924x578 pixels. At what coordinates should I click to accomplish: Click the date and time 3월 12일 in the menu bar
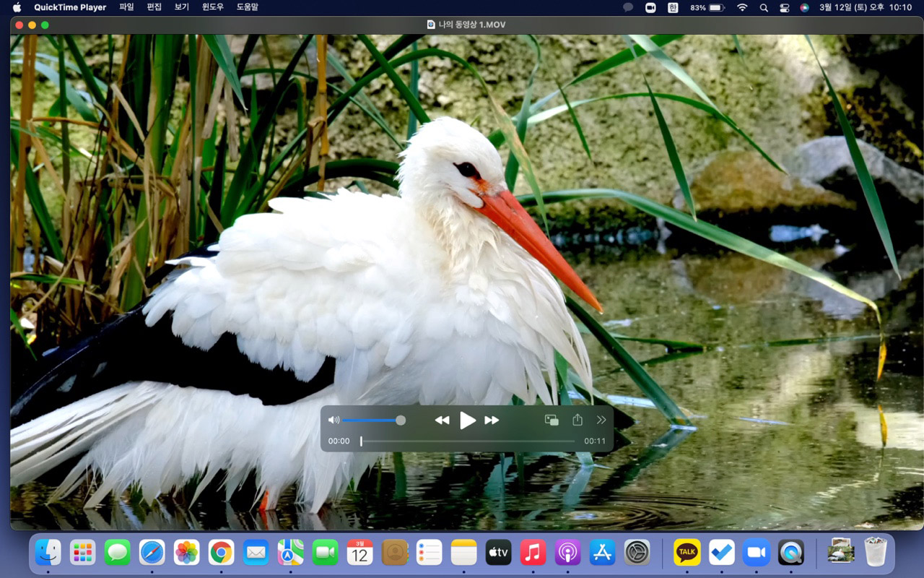(866, 7)
